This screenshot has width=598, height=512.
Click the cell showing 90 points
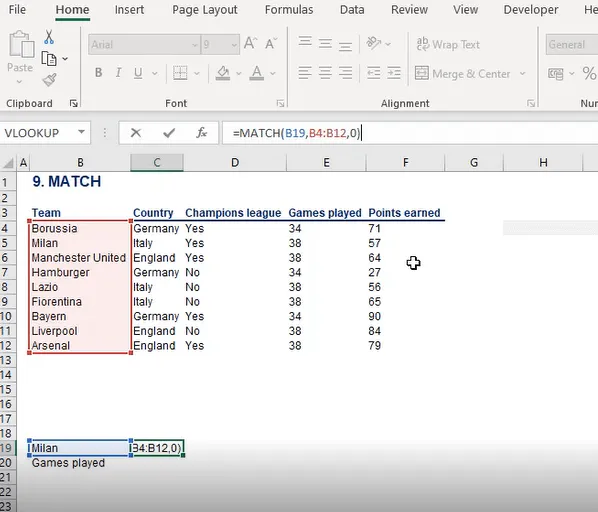coord(404,316)
